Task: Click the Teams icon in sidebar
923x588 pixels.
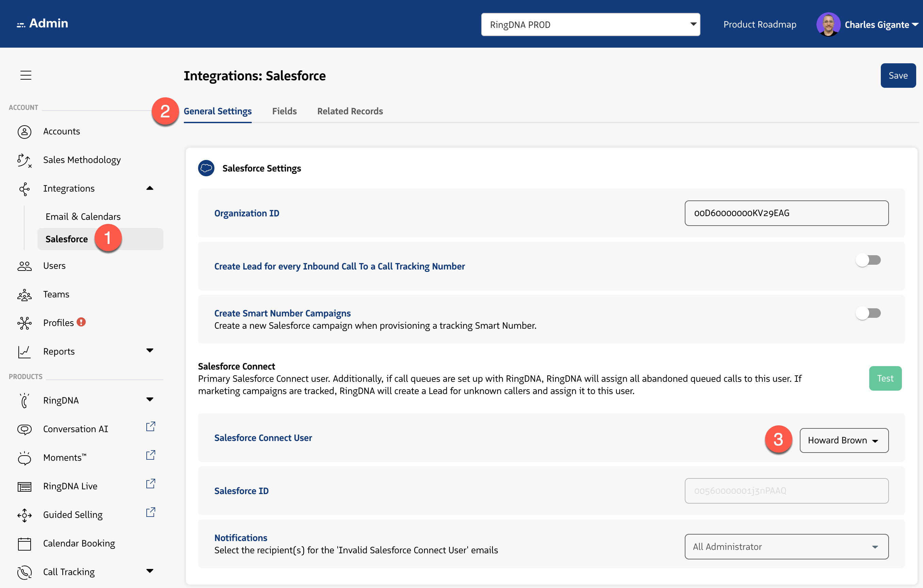Action: [24, 294]
